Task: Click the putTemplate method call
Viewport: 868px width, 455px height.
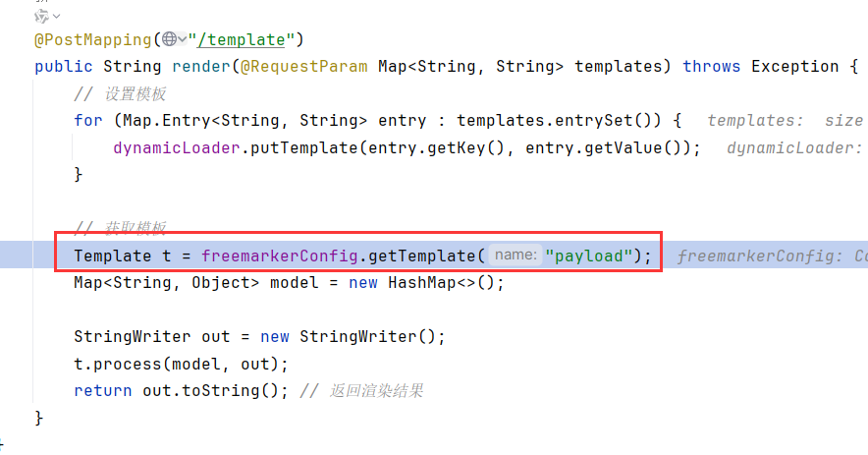Action: pyautogui.click(x=304, y=148)
